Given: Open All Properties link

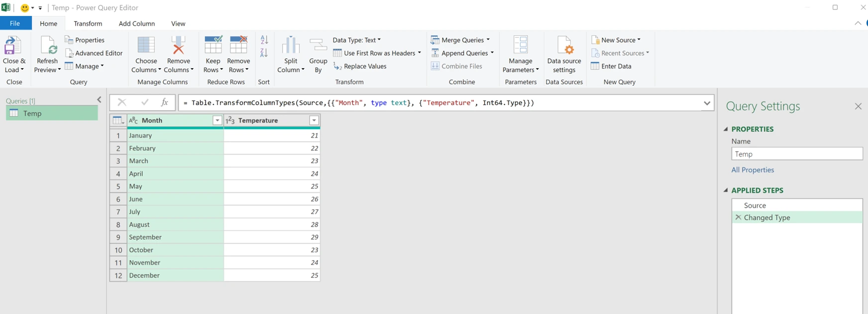Looking at the screenshot, I should click(753, 170).
